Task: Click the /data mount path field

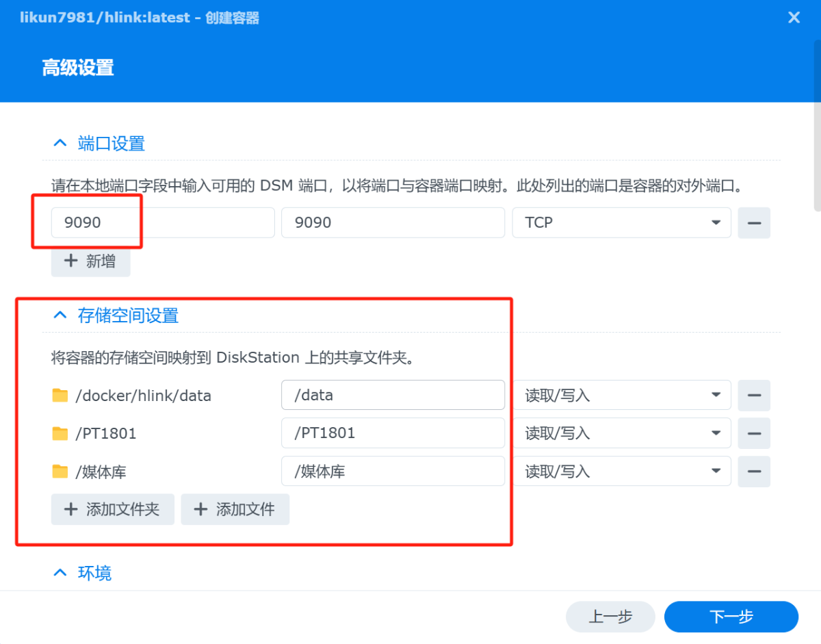Action: [x=393, y=395]
